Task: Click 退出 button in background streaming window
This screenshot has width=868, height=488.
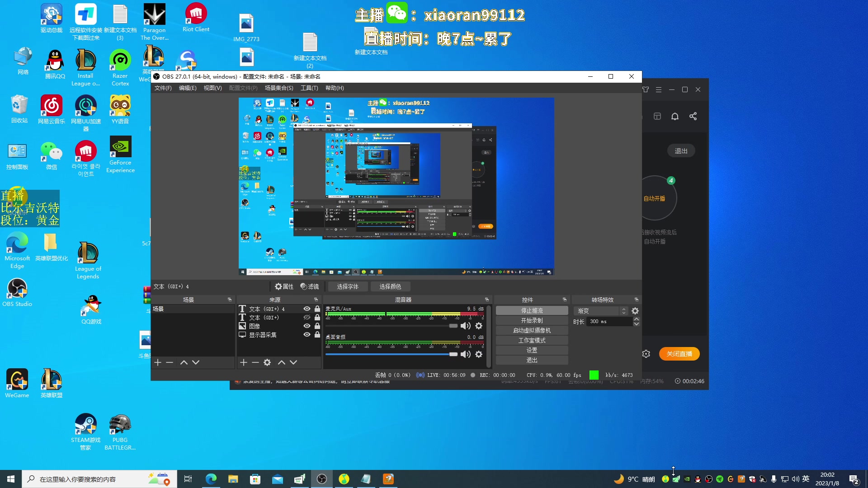Action: (681, 151)
